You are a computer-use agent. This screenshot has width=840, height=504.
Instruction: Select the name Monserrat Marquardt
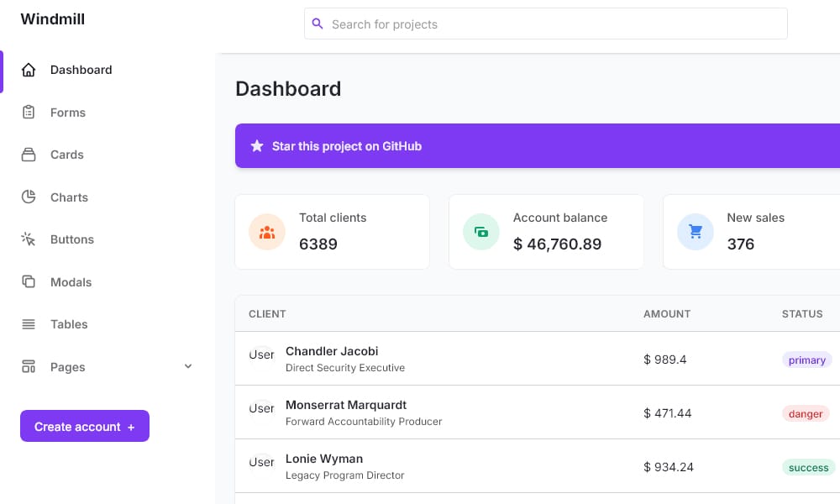click(346, 405)
